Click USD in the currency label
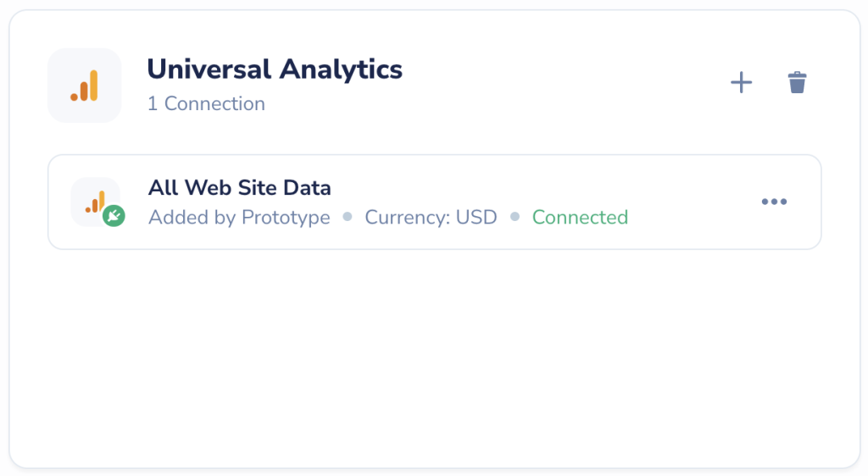Image resolution: width=868 pixels, height=476 pixels. click(x=476, y=218)
